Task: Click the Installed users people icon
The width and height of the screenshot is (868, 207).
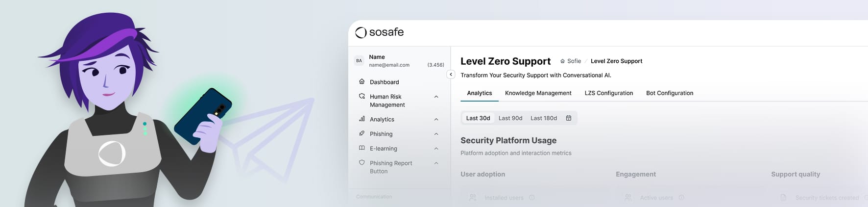Action: [473, 198]
